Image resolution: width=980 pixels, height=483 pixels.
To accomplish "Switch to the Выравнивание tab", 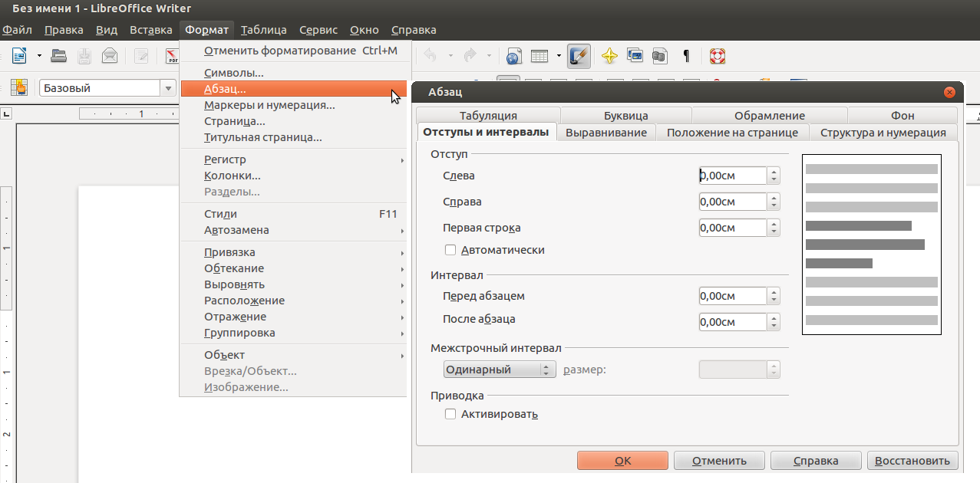I will coord(606,133).
